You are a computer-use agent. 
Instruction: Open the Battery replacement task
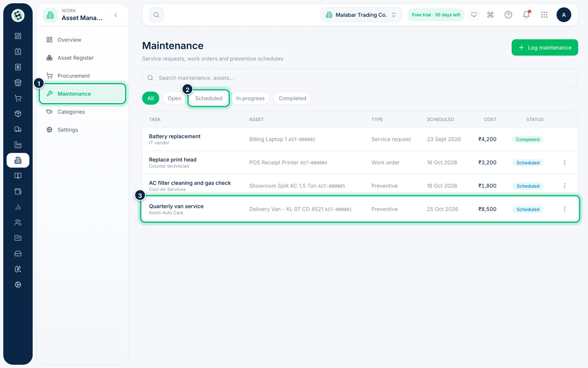(x=175, y=136)
